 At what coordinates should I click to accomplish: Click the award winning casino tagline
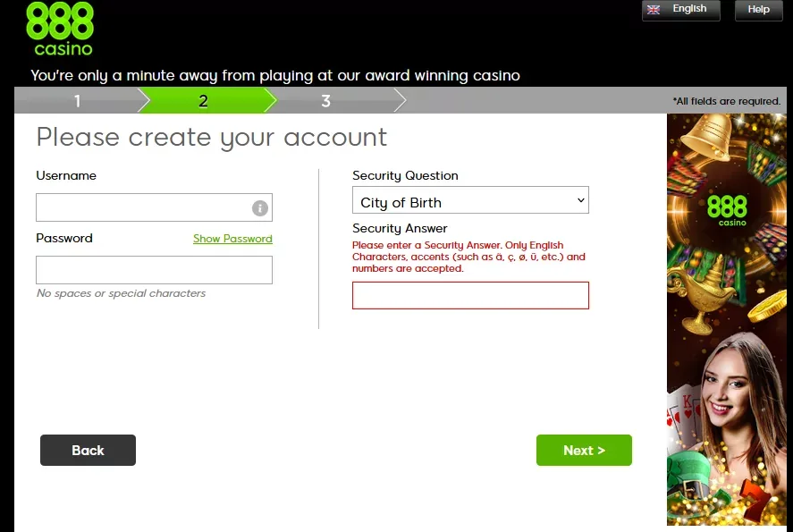275,76
